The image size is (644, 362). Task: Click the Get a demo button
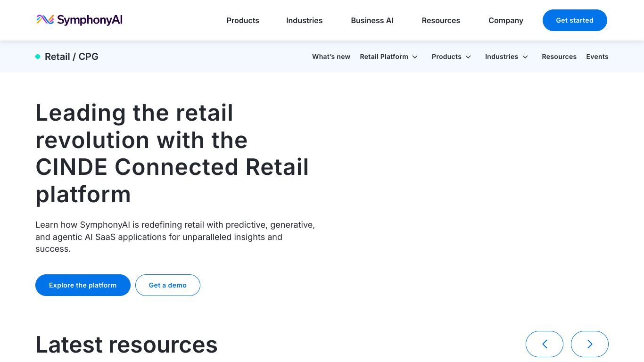tap(168, 285)
